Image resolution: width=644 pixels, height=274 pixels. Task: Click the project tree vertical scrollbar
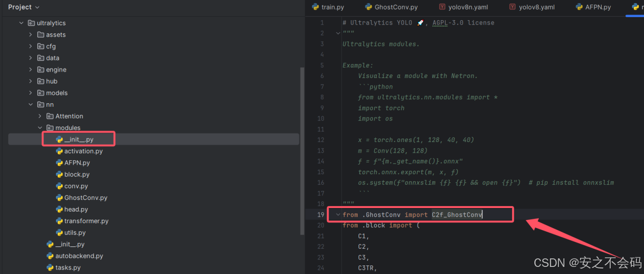pos(302,151)
